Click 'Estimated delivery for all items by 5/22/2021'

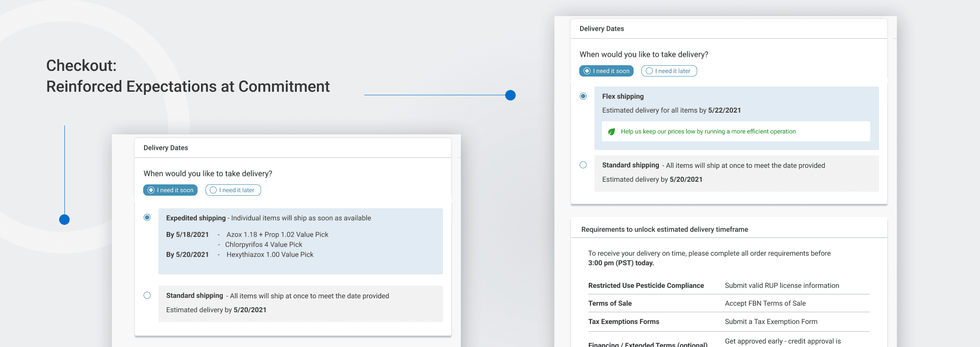(671, 110)
